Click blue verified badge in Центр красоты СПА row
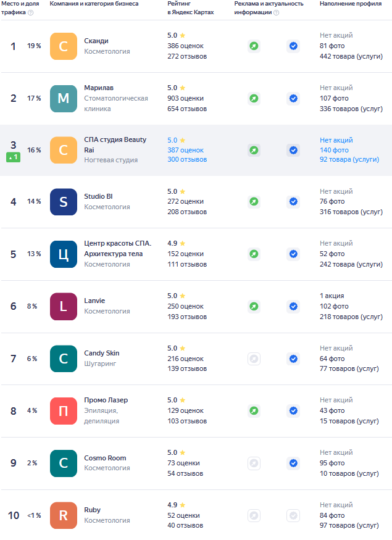Screen dimensions: 392x540 tap(293, 254)
